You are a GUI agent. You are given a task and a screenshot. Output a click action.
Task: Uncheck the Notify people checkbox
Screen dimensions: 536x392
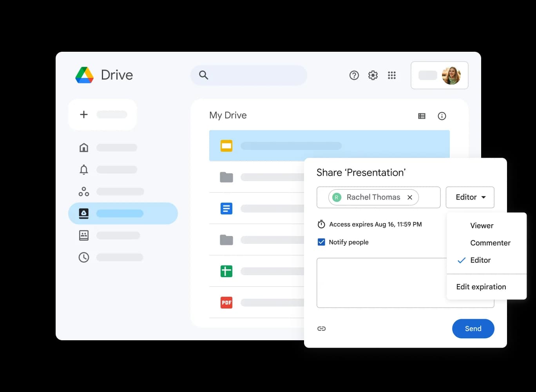pos(321,242)
